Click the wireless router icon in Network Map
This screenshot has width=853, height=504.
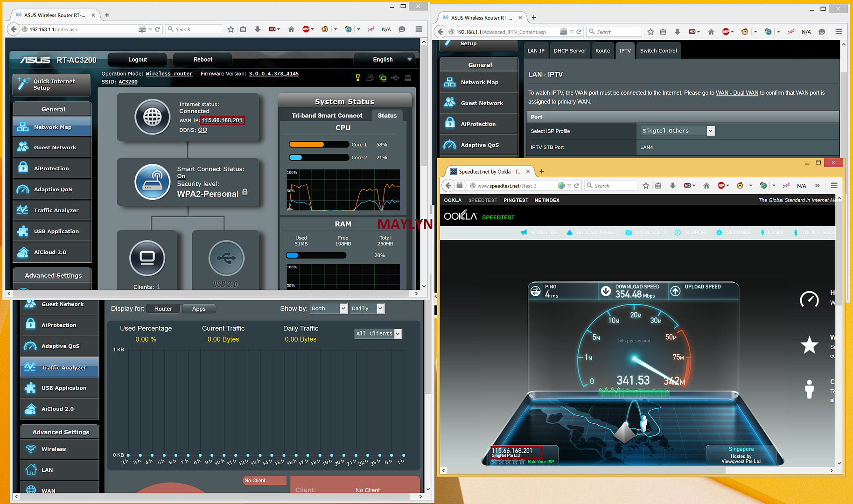(x=152, y=182)
